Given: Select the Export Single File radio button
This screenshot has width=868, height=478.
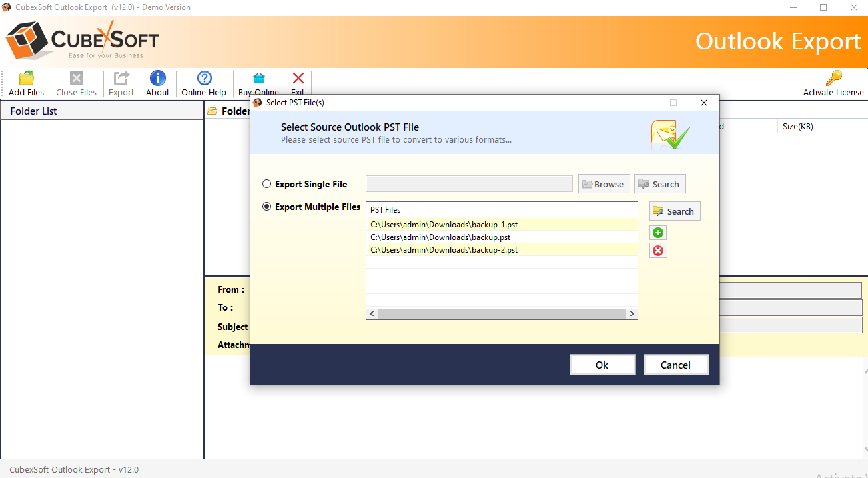Looking at the screenshot, I should 267,184.
